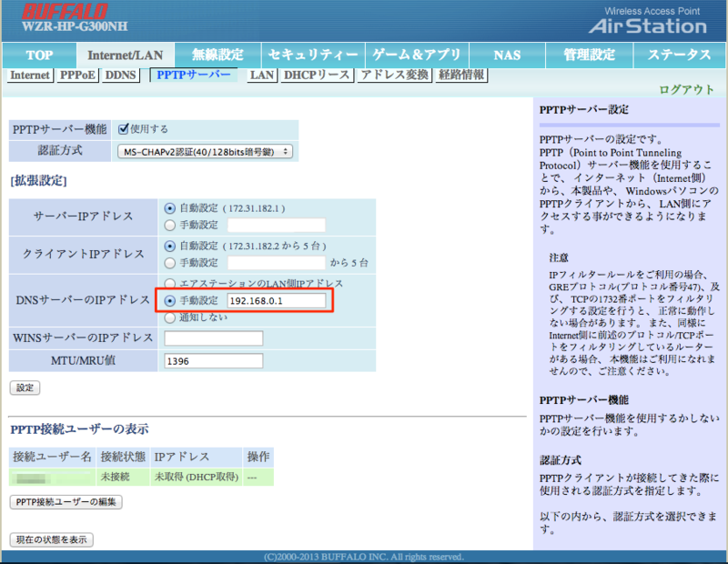The image size is (728, 564).
Task: Click the [拡張設定] heading
Action: (x=38, y=181)
